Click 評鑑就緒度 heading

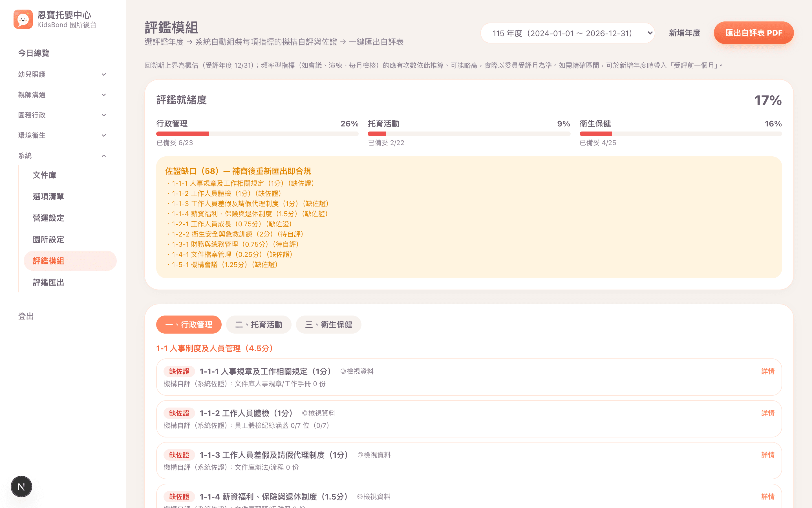tap(181, 100)
